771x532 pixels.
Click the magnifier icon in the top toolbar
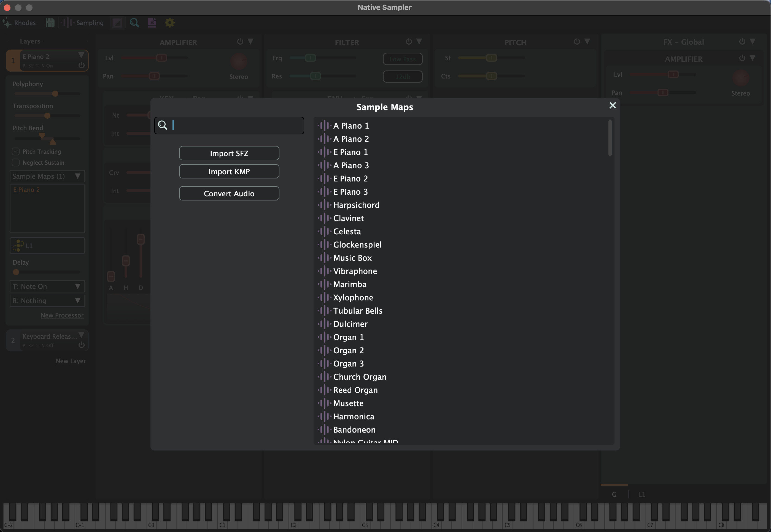pyautogui.click(x=134, y=23)
